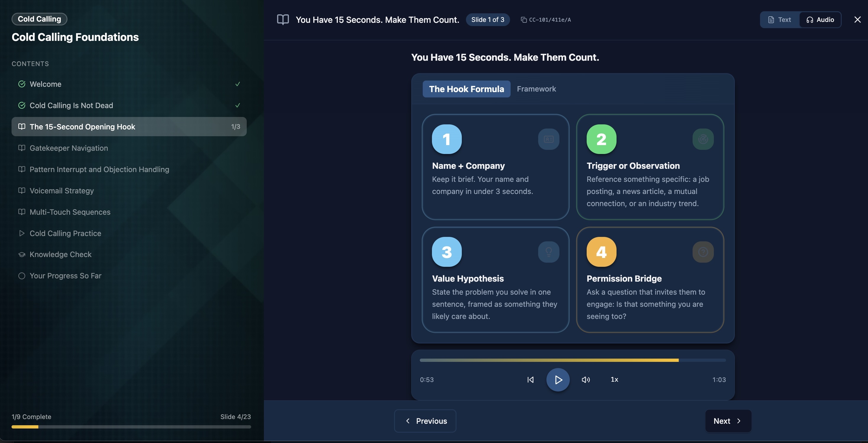Image resolution: width=868 pixels, height=443 pixels.
Task: Open Cold Calling Is Not Dead lesson
Action: pyautogui.click(x=129, y=105)
